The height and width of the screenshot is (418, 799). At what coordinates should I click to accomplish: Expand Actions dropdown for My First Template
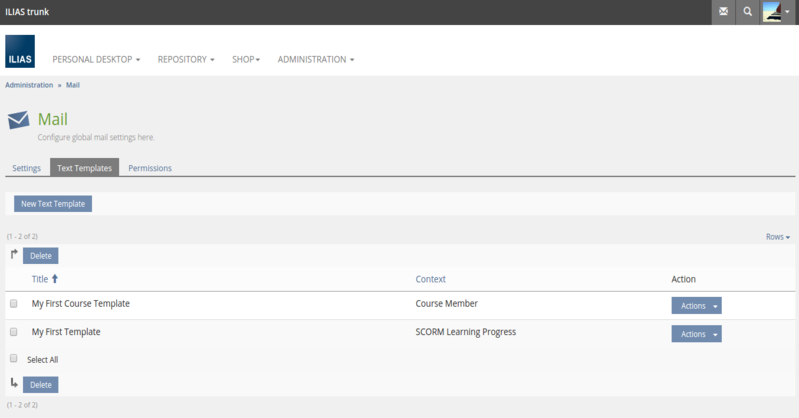[696, 334]
